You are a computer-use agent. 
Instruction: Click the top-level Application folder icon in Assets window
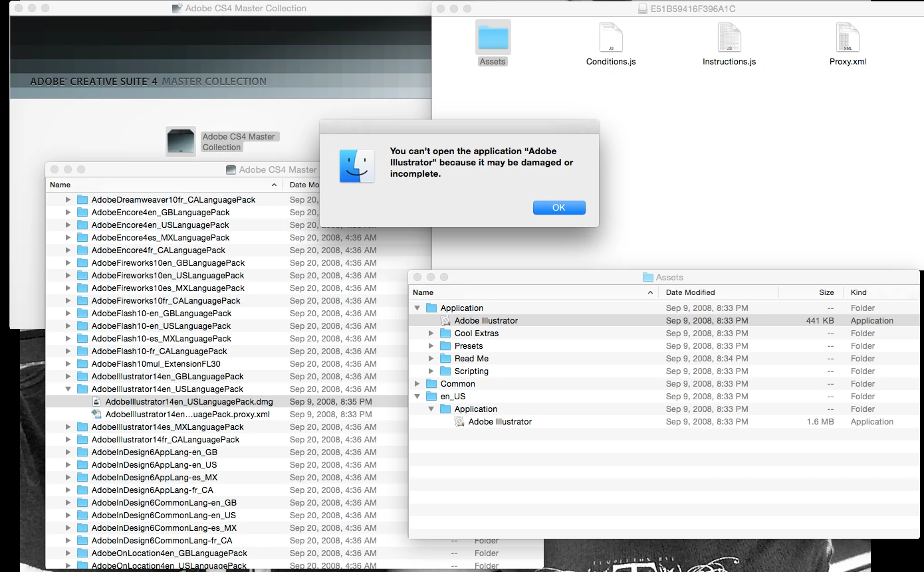pos(431,308)
